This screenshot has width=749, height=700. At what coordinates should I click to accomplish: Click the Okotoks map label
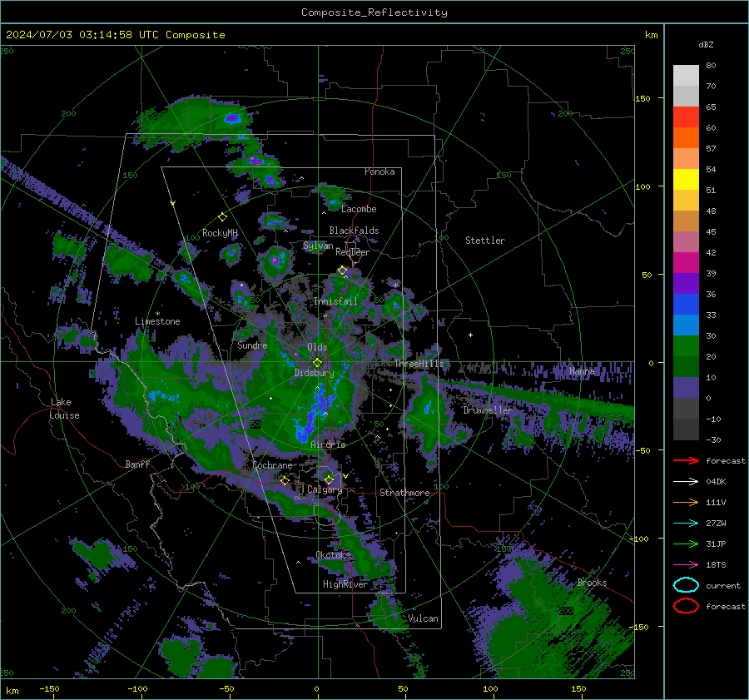(333, 555)
